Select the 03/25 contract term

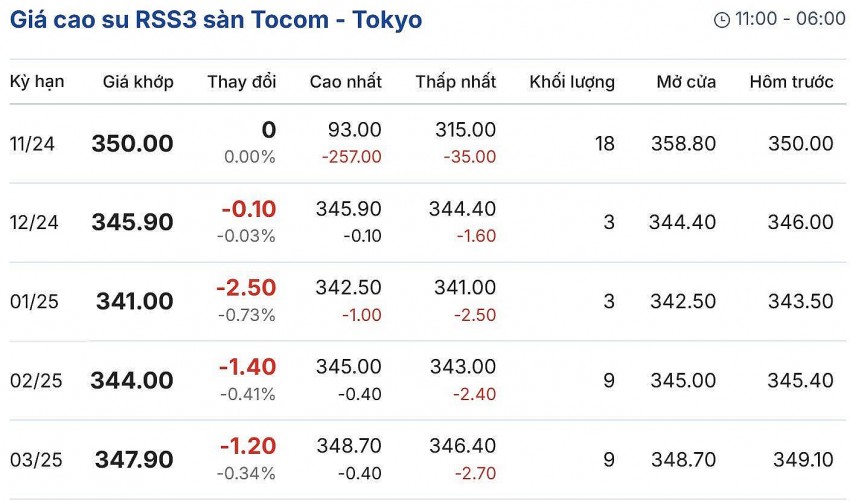[35, 460]
